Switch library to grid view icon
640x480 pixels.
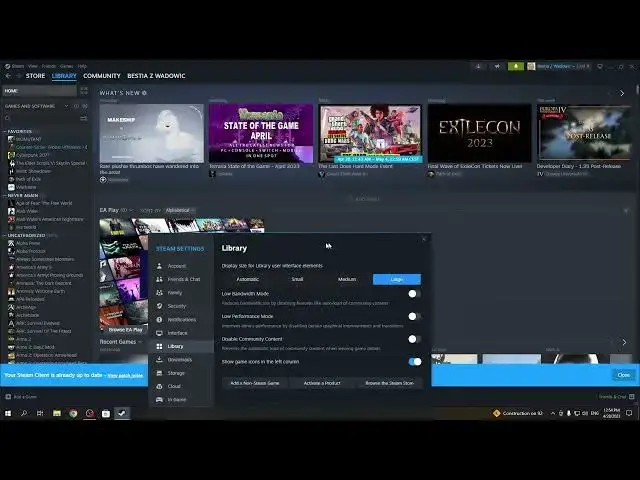click(84, 91)
